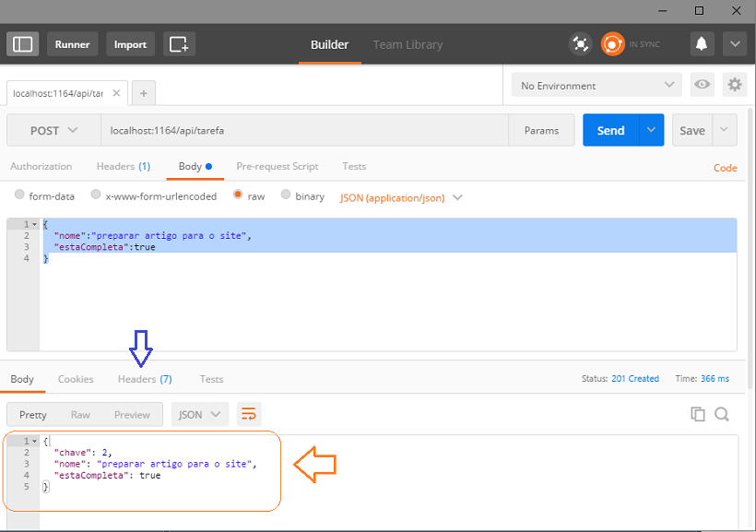Toggle line wrapping in the response
Screen dimensions: 756x532
(248, 414)
